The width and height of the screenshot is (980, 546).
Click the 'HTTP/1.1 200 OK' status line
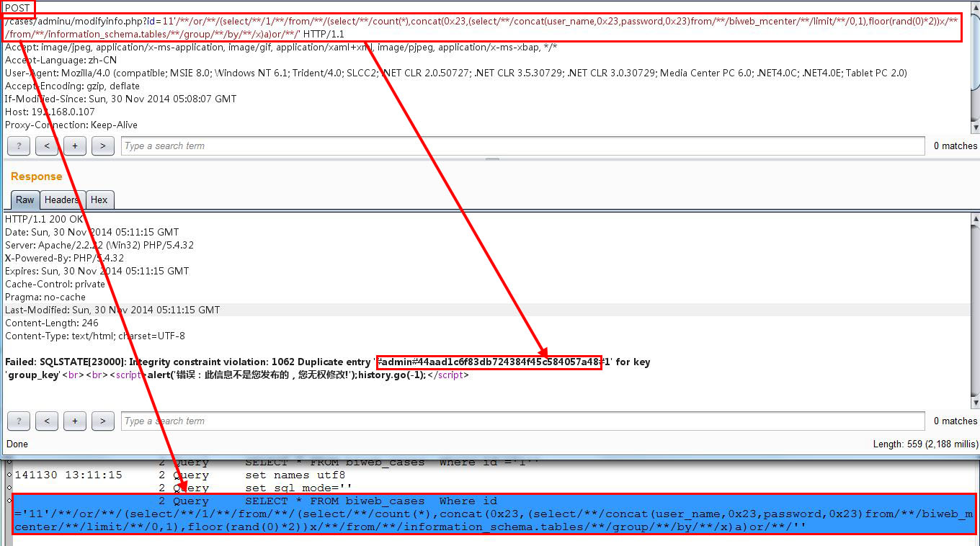click(44, 220)
